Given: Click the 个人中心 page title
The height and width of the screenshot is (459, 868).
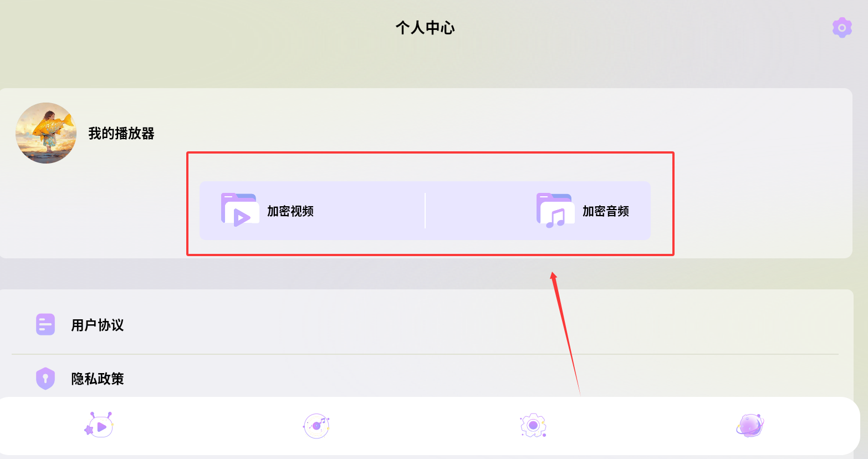Looking at the screenshot, I should tap(425, 28).
